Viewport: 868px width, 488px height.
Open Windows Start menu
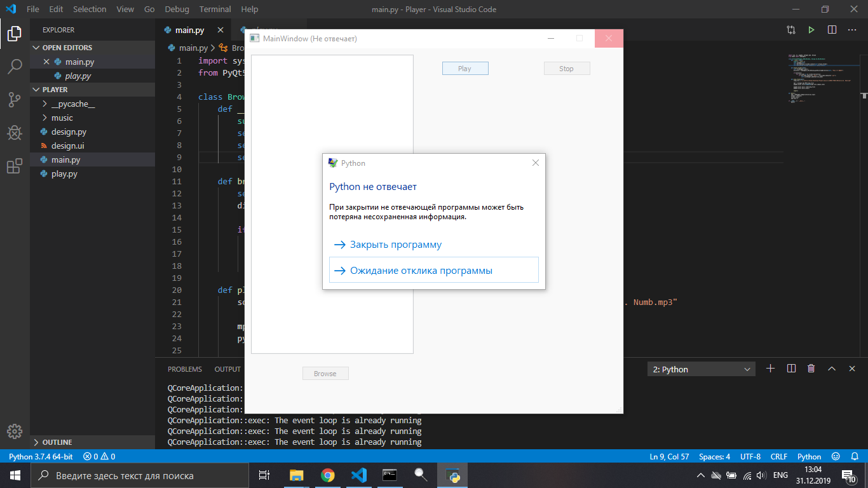(x=15, y=475)
